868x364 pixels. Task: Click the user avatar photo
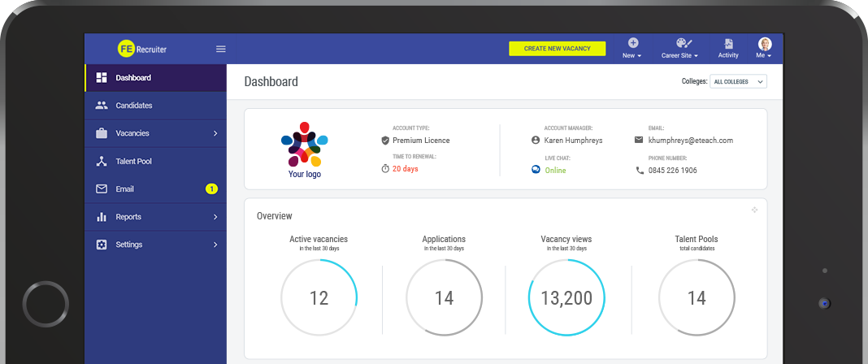point(765,44)
